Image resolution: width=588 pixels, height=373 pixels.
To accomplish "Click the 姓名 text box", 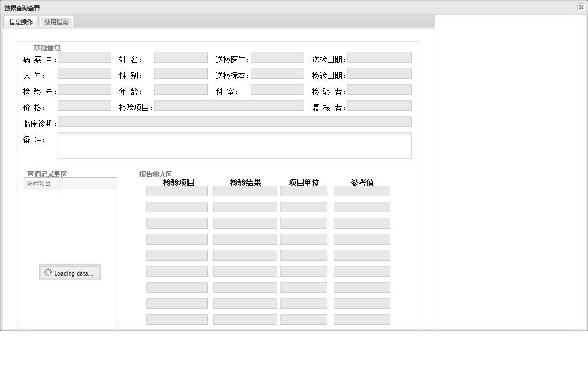I will 180,57.
